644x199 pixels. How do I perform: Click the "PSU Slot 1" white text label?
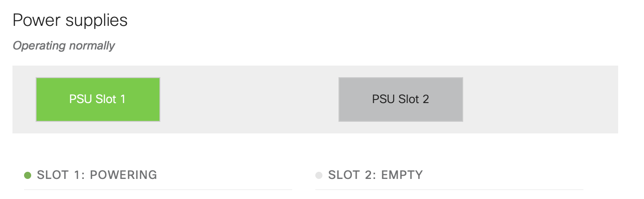pos(98,99)
